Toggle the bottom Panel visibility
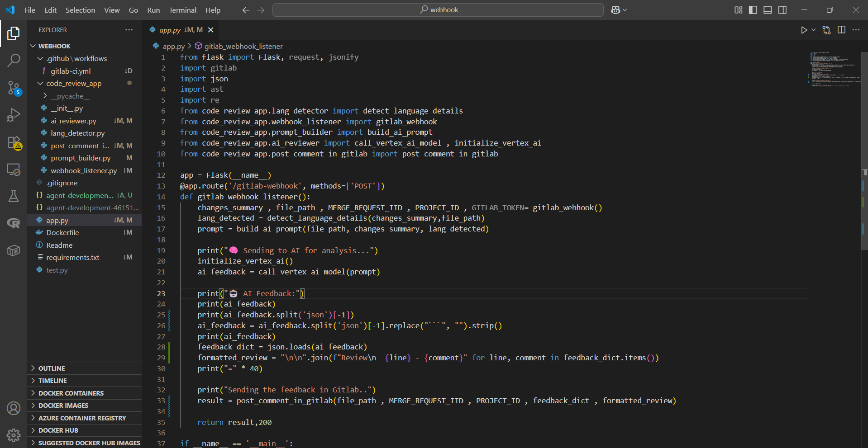 [x=768, y=10]
